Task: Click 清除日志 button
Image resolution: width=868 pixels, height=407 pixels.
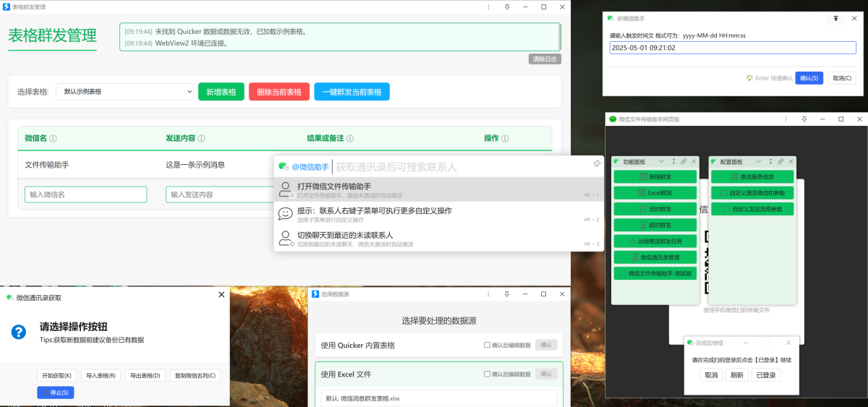Action: pyautogui.click(x=545, y=59)
